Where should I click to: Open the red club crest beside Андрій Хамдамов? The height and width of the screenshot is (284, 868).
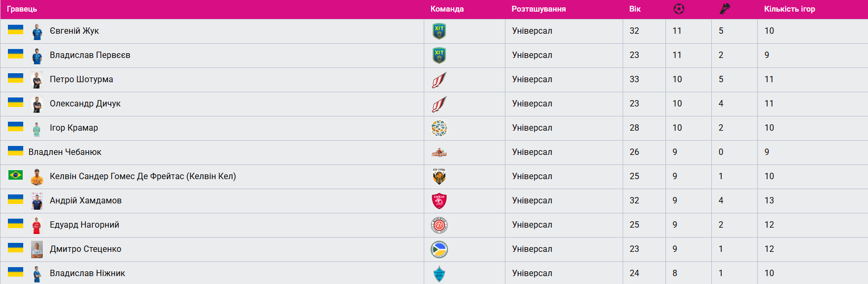pyautogui.click(x=439, y=201)
